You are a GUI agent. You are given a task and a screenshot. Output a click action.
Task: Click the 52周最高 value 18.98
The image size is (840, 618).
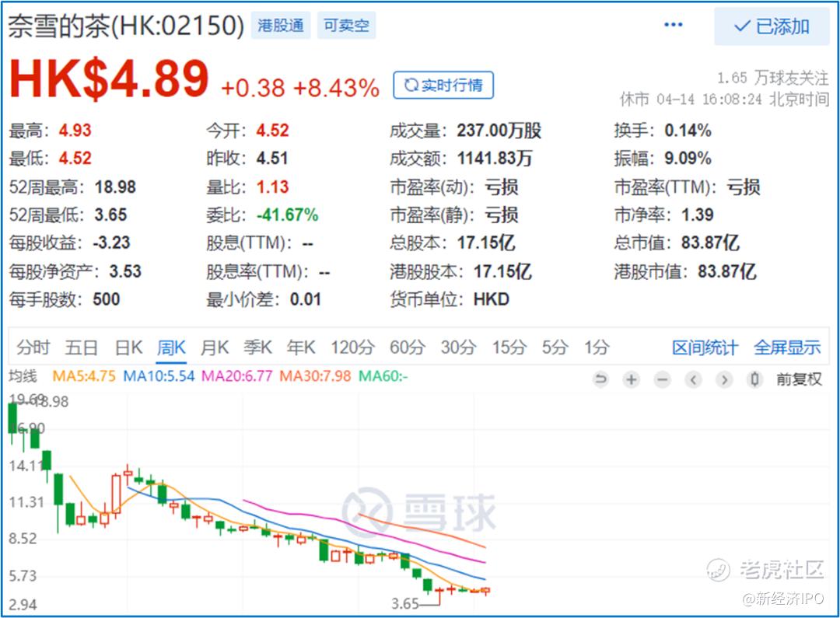tap(115, 187)
